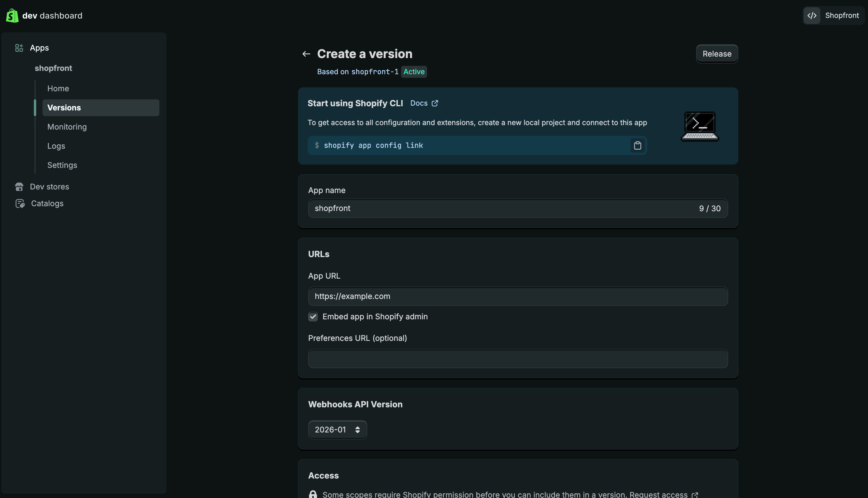Viewport: 868px width, 498px height.
Task: Click the external link icon next to Docs
Action: [435, 103]
